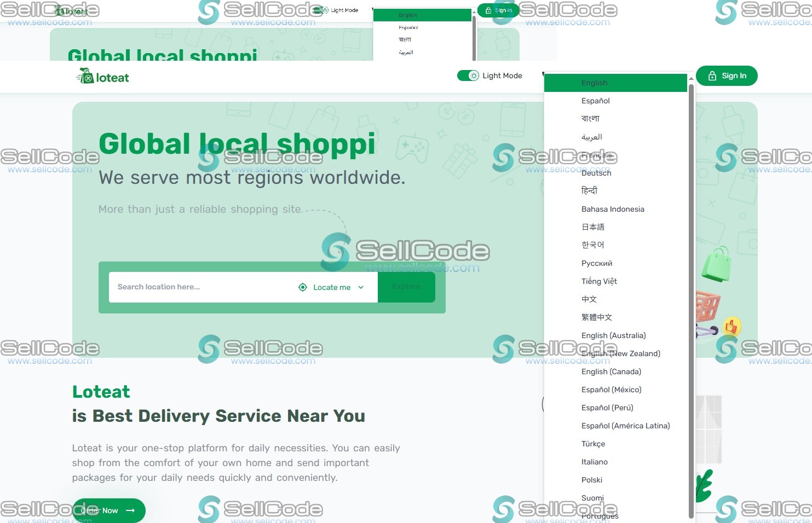Click the Explore button
The image size is (812, 523).
(x=406, y=287)
